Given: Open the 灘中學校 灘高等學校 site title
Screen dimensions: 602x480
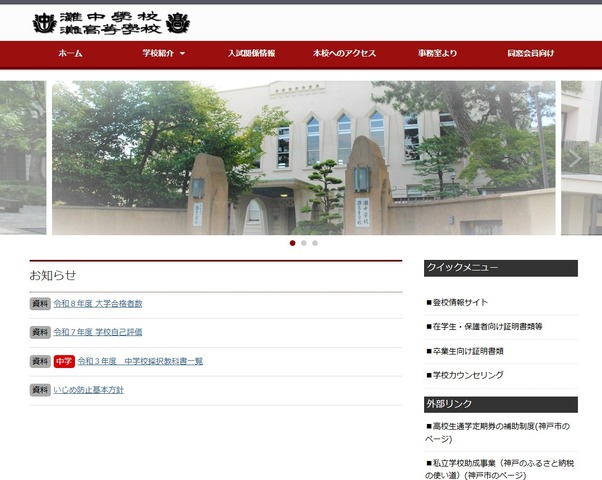Looking at the screenshot, I should [111, 23].
